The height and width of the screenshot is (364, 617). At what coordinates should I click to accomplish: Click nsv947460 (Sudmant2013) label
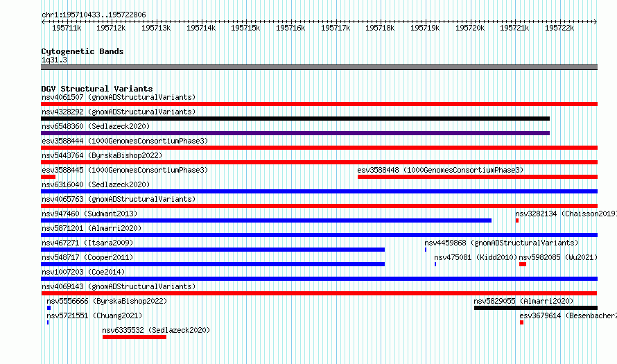pyautogui.click(x=89, y=214)
